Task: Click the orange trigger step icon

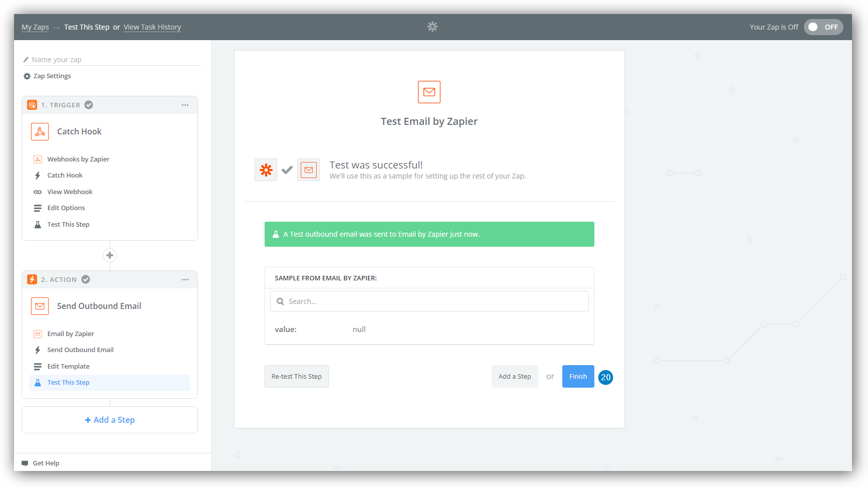Action: [x=32, y=105]
